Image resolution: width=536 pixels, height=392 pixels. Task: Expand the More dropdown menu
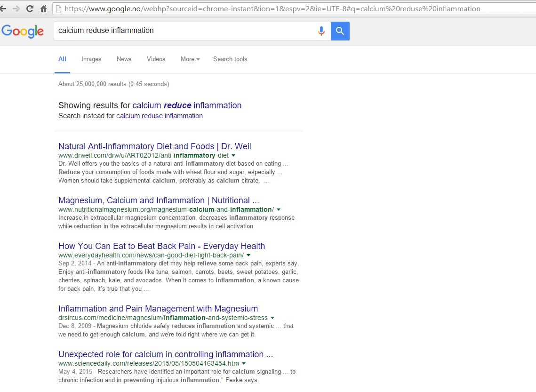[x=190, y=59]
